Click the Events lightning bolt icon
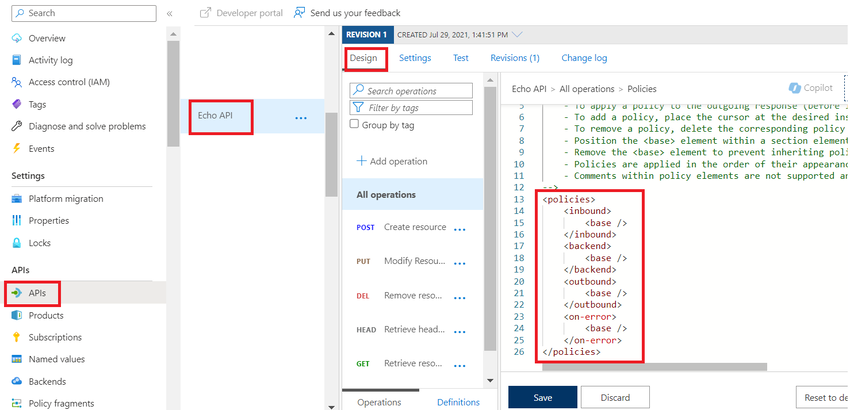Viewport: 850px width, 410px height. click(17, 148)
